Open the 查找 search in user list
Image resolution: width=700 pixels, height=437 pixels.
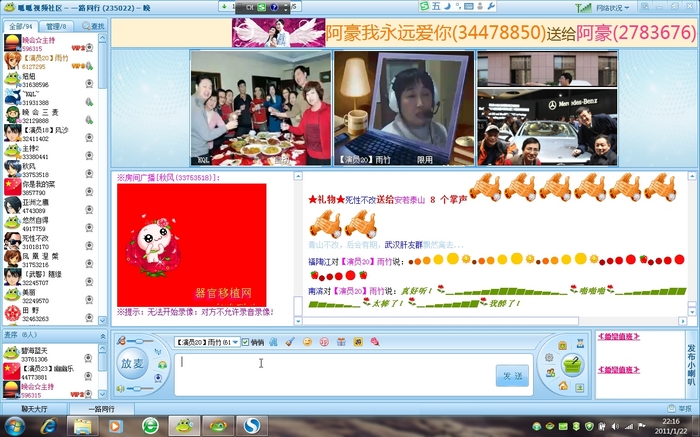pyautogui.click(x=93, y=26)
